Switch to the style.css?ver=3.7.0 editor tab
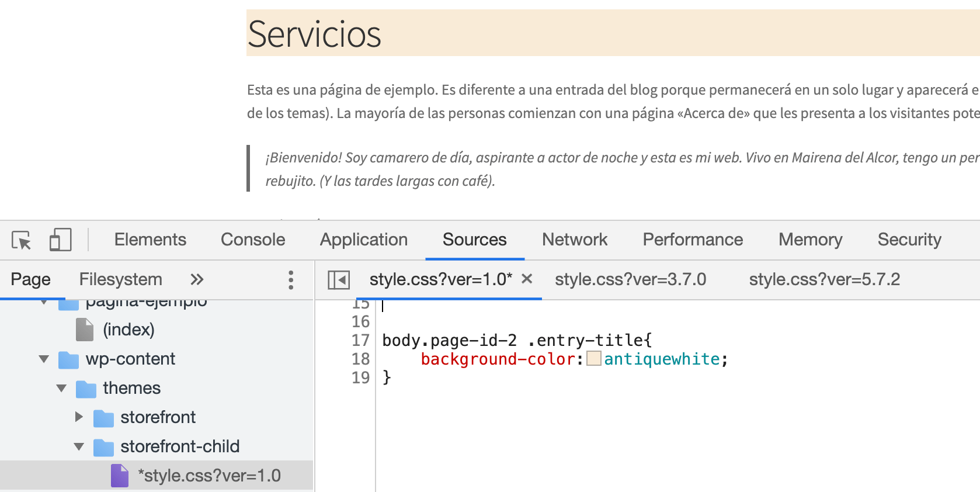980x492 pixels. coord(631,279)
